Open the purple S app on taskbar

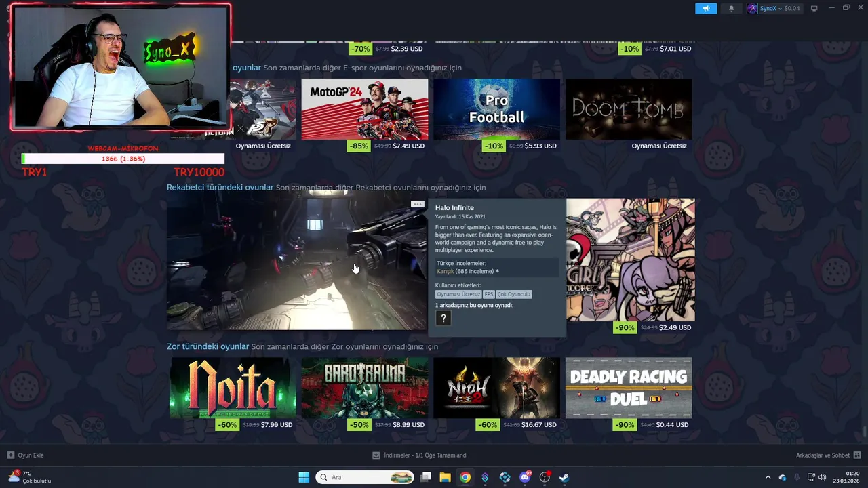coord(485,477)
